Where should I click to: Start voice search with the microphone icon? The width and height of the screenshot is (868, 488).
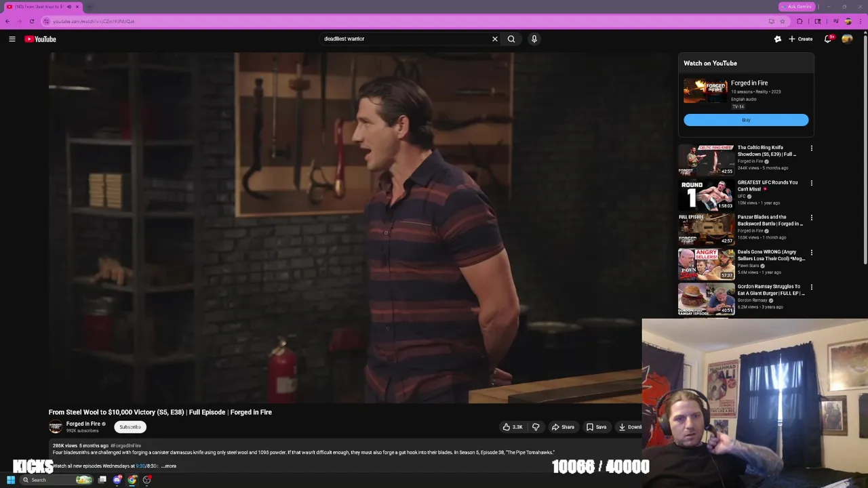(x=534, y=39)
